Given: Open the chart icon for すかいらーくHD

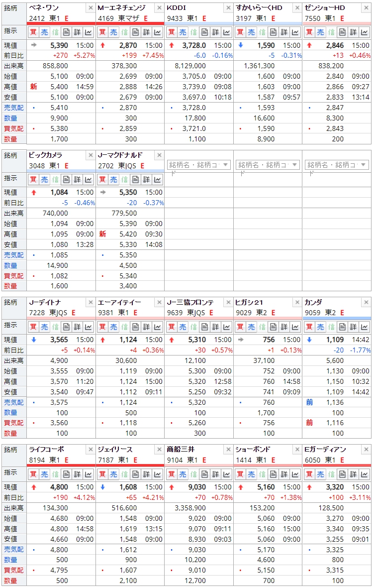Looking at the screenshot, I should point(296,32).
